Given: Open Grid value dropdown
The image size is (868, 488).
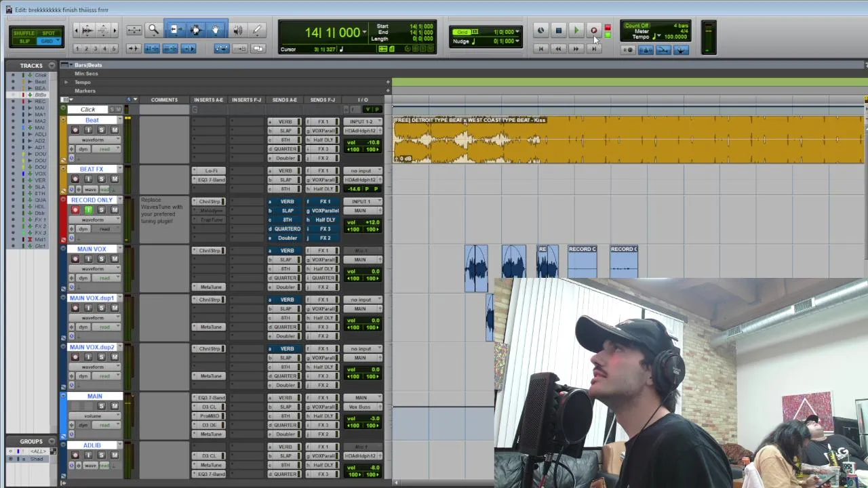Looking at the screenshot, I should (x=518, y=32).
